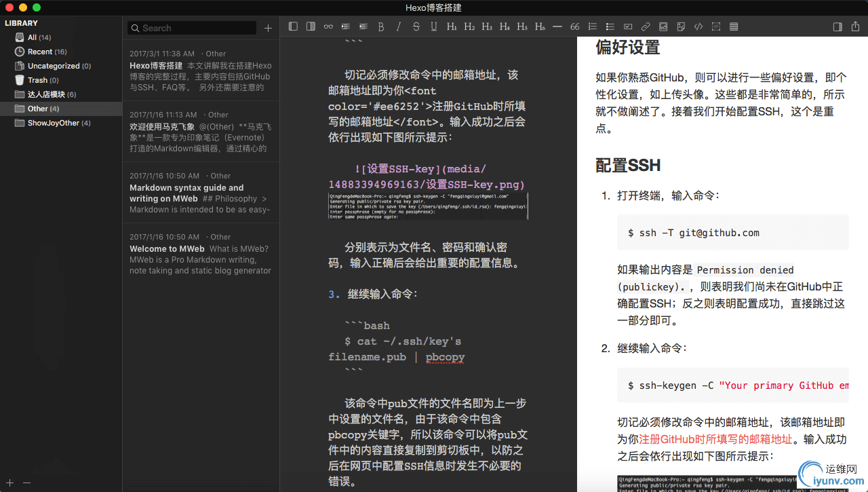868x492 pixels.
Task: Toggle the right preview panel icon
Action: (837, 26)
